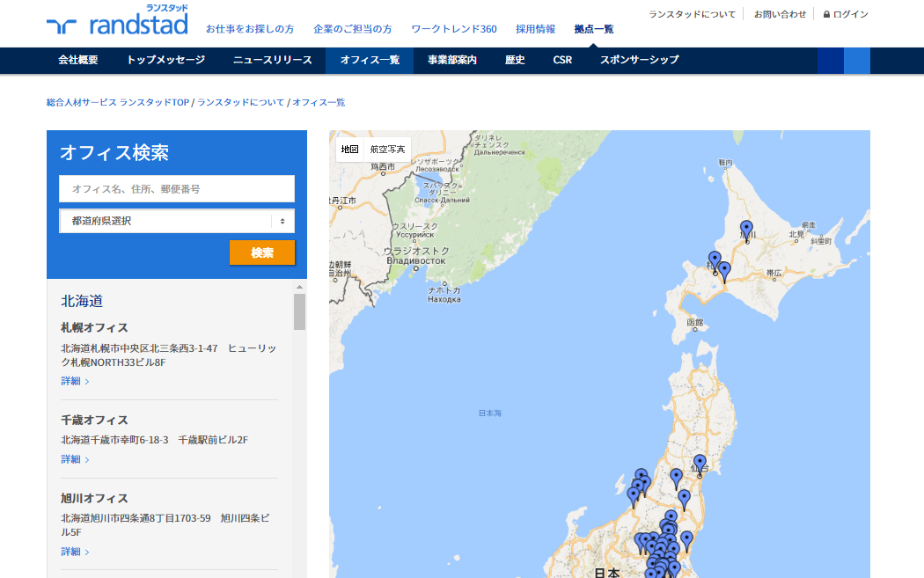This screenshot has width=924, height=578.
Task: Go to トップメッセージ tab
Action: click(x=166, y=60)
